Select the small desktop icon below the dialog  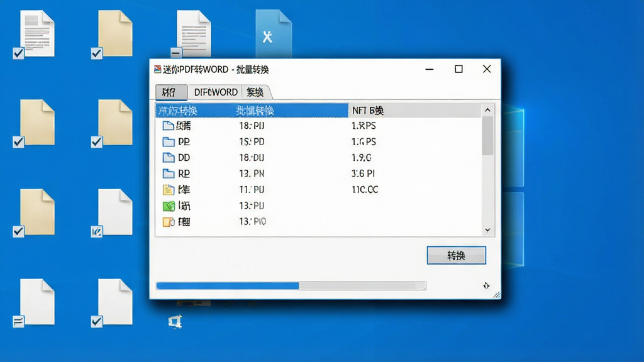(175, 322)
